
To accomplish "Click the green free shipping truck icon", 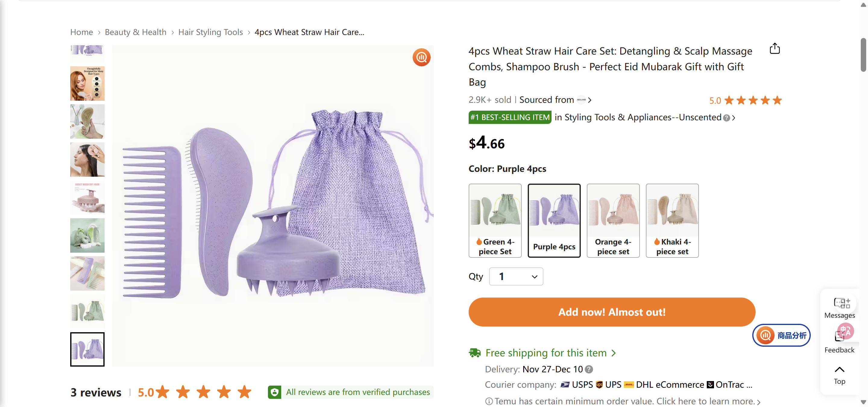I will pos(475,353).
